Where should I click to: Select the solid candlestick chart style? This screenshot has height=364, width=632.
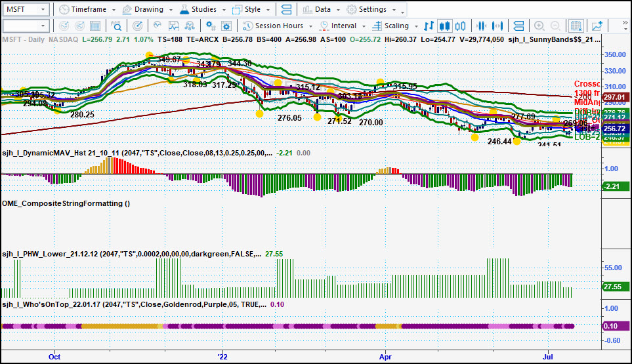click(x=444, y=26)
